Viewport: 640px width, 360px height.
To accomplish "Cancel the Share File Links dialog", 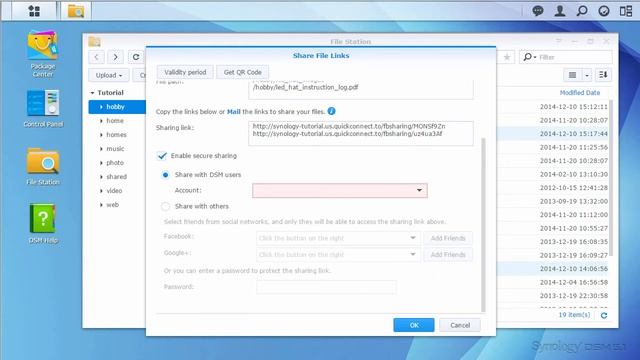I will point(460,325).
